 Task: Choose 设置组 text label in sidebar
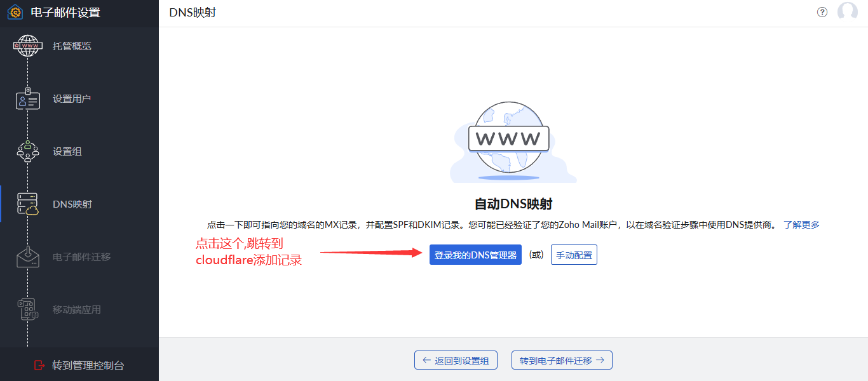[67, 152]
